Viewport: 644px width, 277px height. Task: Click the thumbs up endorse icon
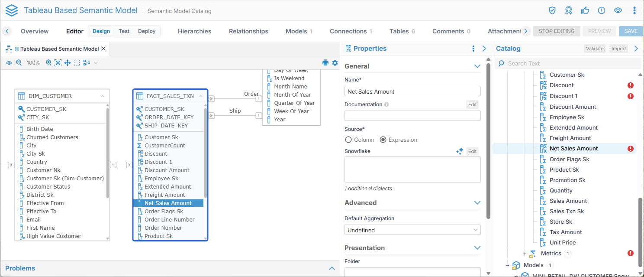(x=585, y=10)
